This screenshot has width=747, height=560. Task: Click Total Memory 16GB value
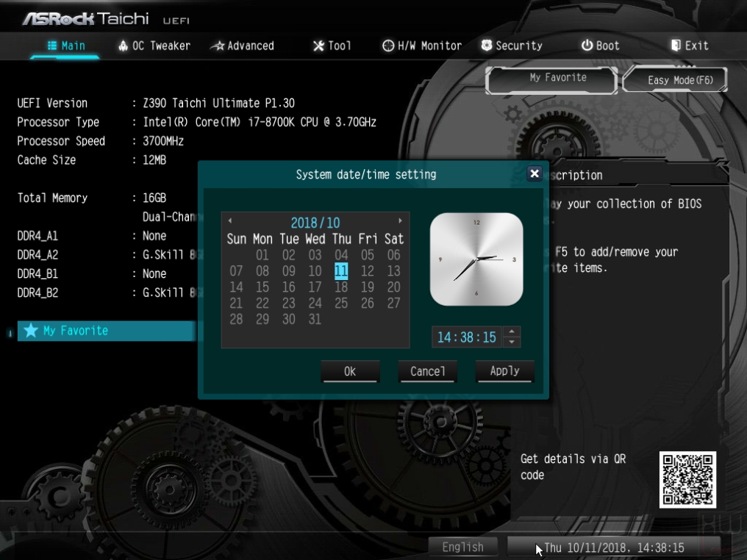click(154, 198)
